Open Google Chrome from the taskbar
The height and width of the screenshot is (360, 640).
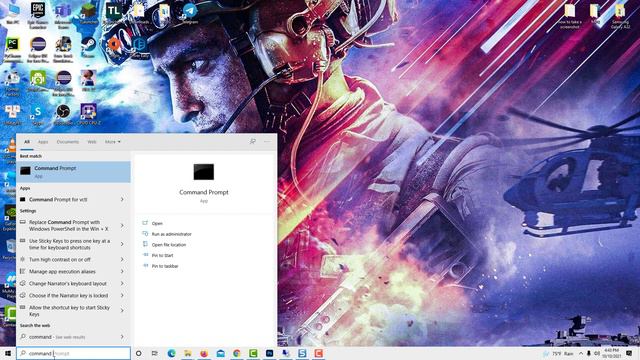click(237, 353)
